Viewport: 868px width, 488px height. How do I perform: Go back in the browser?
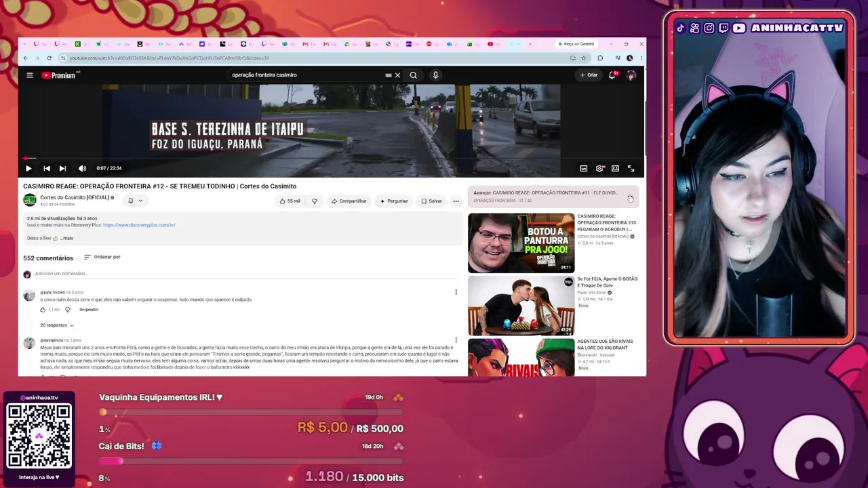pos(25,58)
